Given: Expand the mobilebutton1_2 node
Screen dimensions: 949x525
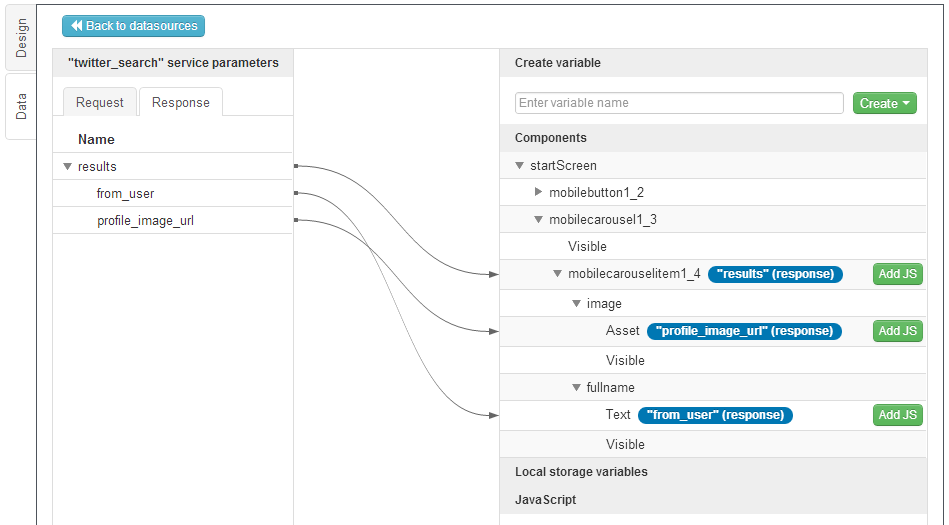Looking at the screenshot, I should 539,192.
